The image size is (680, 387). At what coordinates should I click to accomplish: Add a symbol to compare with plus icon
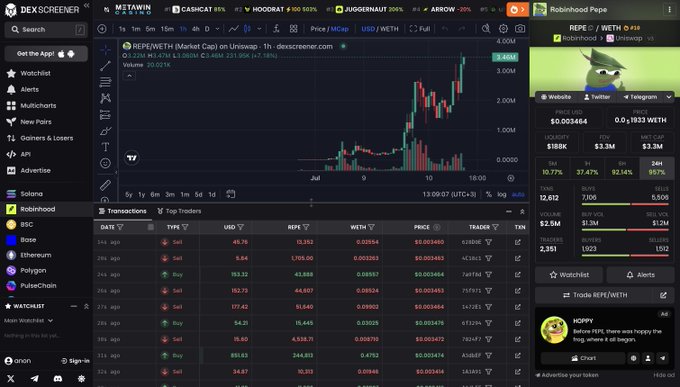(102, 29)
